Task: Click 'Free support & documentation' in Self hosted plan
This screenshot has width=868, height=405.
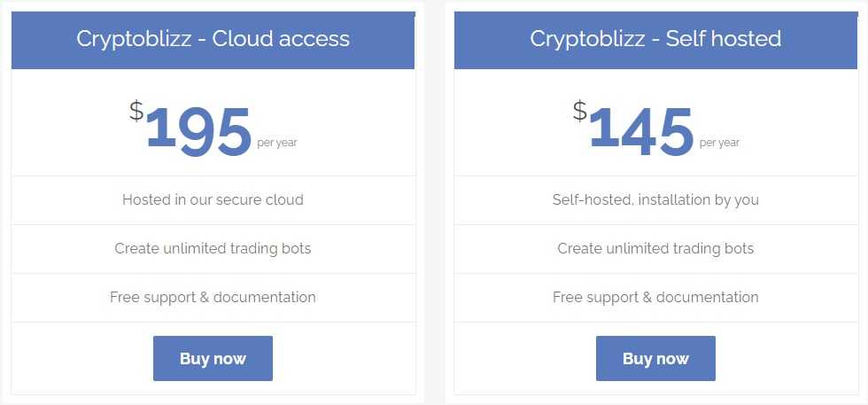Action: 655,297
